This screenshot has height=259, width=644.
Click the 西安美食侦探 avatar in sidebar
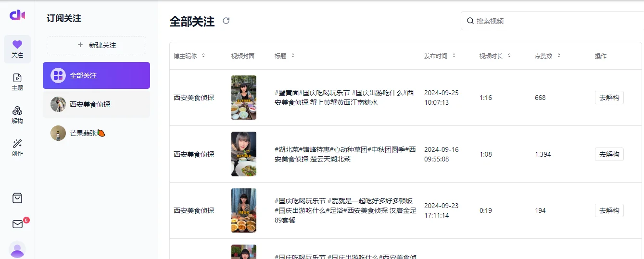58,104
